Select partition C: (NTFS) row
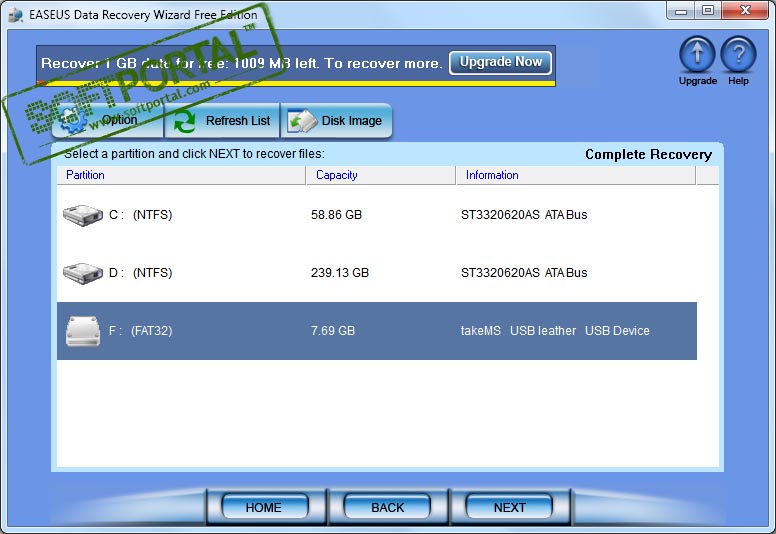Viewport: 776px width, 534px height. pyautogui.click(x=377, y=215)
